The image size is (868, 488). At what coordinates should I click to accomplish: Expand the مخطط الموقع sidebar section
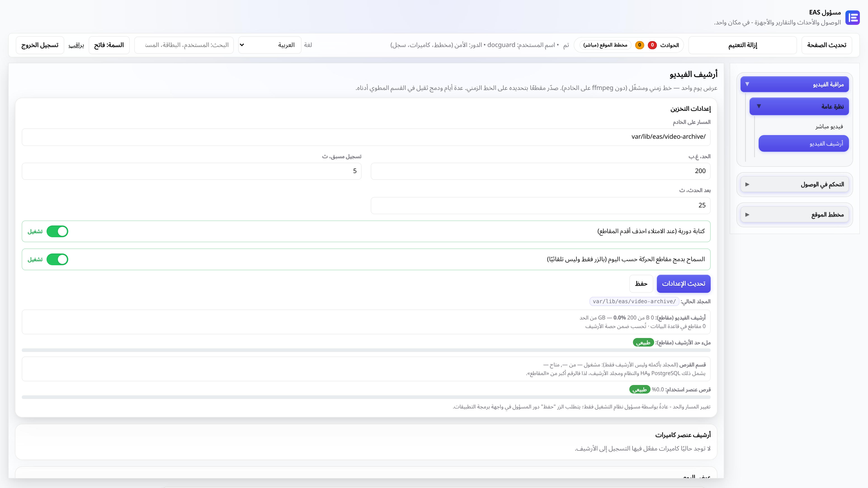(x=795, y=215)
